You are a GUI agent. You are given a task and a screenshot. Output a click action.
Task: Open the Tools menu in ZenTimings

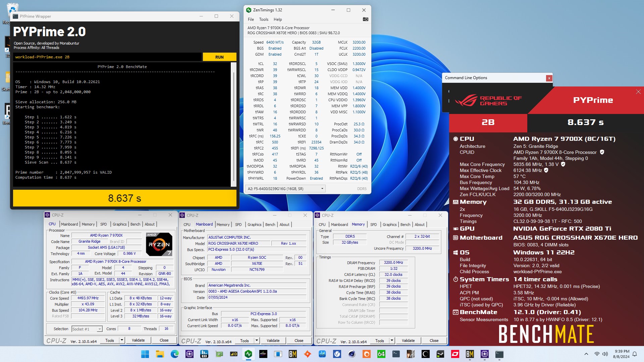(264, 19)
